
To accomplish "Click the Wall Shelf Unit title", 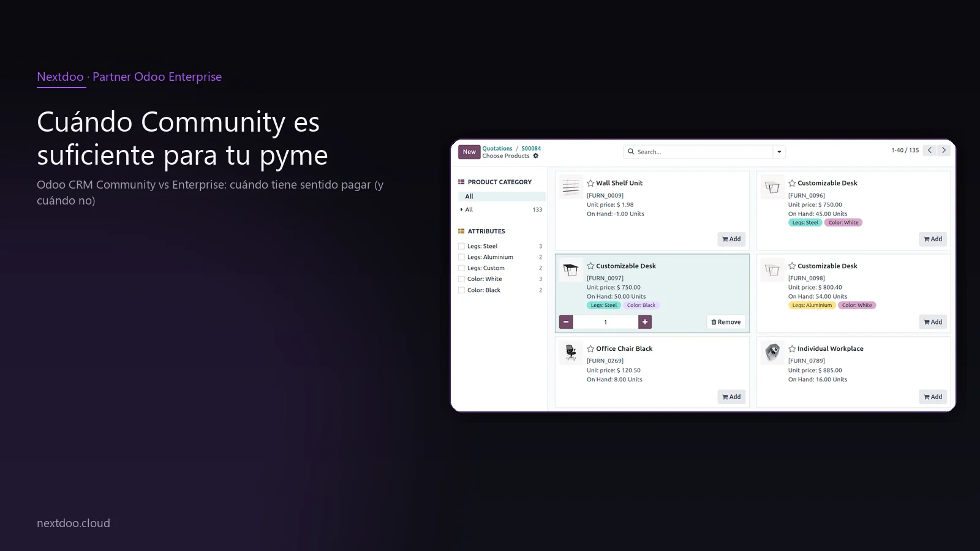I will 619,183.
